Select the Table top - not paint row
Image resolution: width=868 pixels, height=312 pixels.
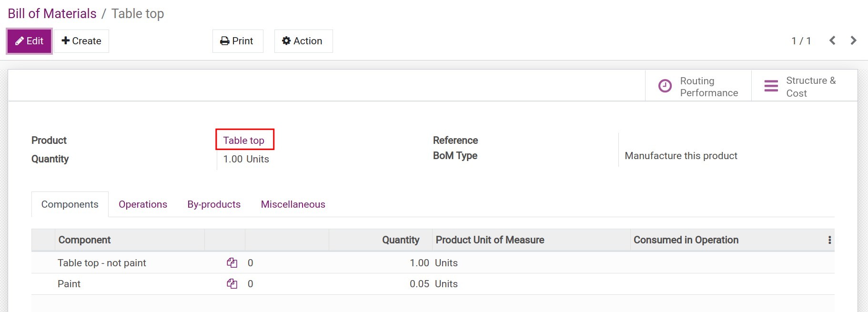(433, 263)
